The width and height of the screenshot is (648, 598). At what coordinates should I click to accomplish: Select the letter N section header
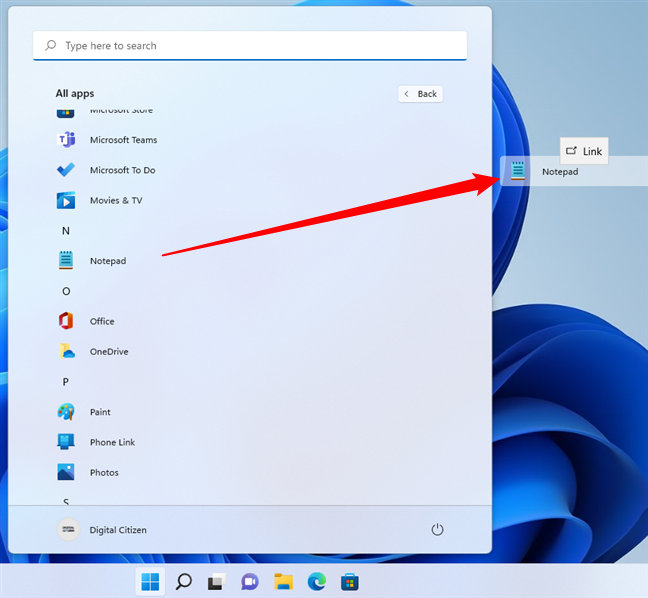point(66,230)
